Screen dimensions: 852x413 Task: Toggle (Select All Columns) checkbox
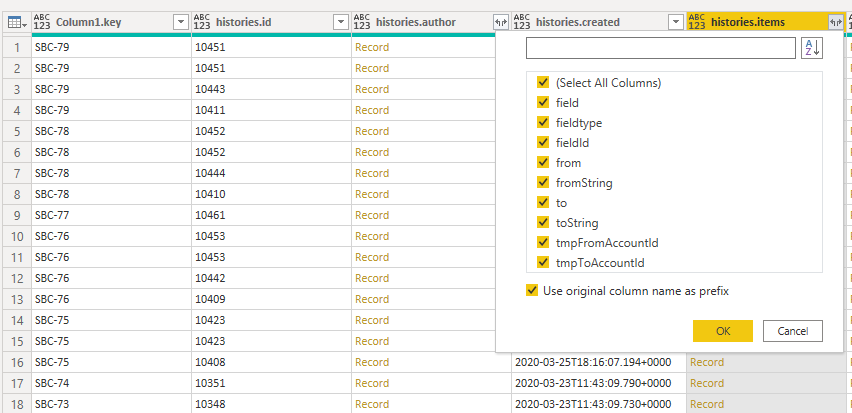pos(543,83)
